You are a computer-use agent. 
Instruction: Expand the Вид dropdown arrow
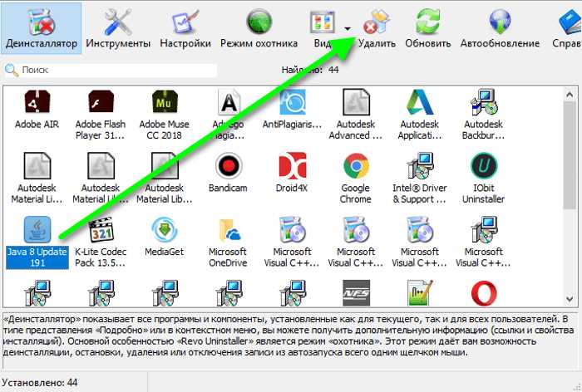348,28
